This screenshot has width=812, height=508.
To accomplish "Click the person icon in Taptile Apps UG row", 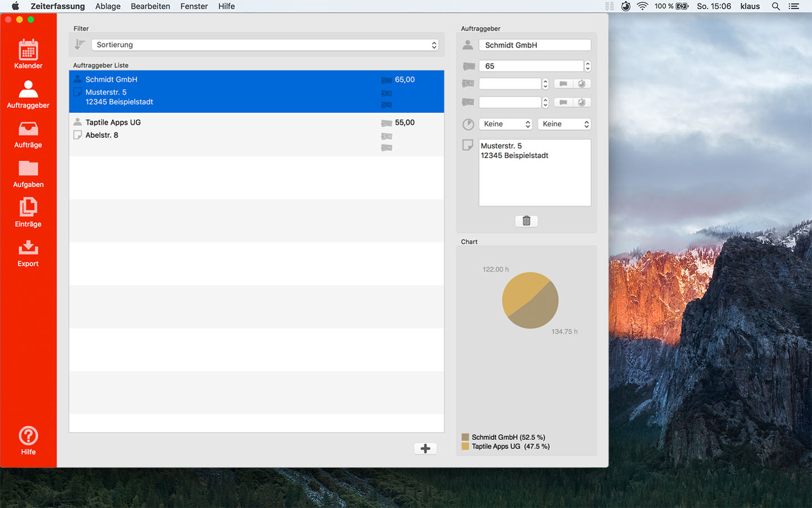I will pos(78,122).
